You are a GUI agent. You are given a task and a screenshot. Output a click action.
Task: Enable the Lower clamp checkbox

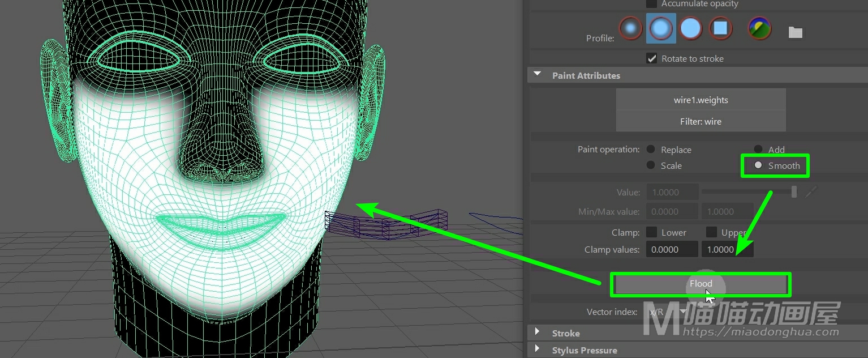click(x=652, y=232)
